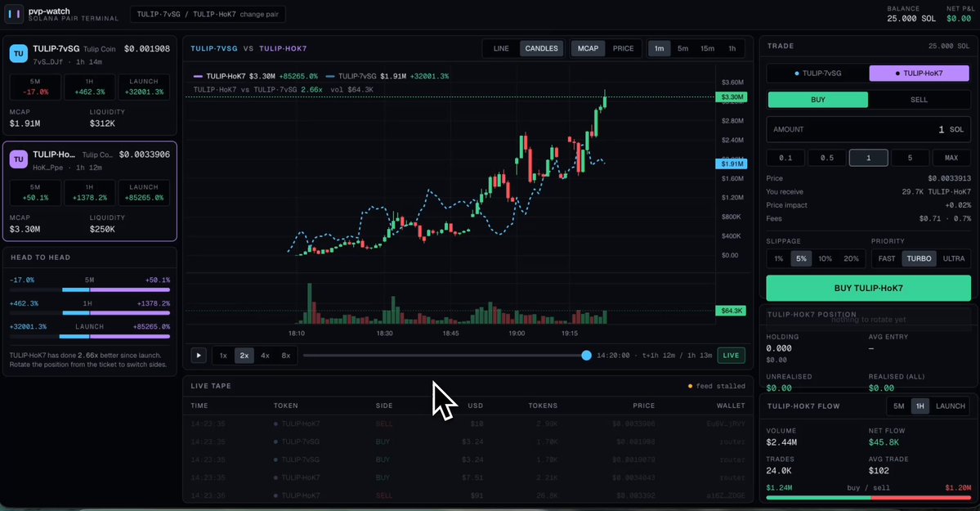The image size is (980, 511).
Task: Set amount to 0.1 SOL preset
Action: pyautogui.click(x=785, y=158)
